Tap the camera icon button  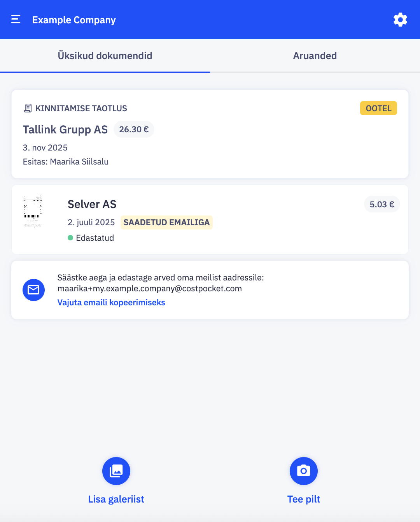[x=304, y=471]
